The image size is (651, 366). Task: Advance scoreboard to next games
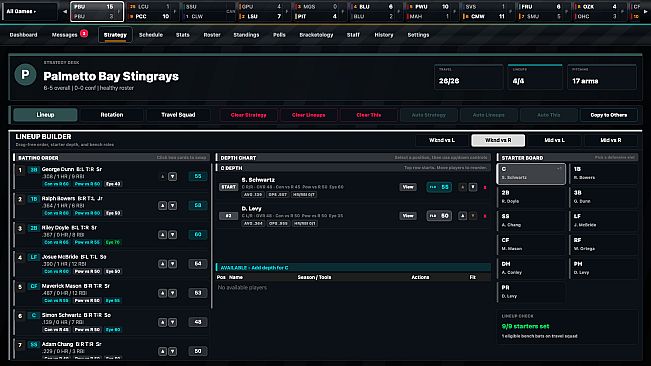645,12
